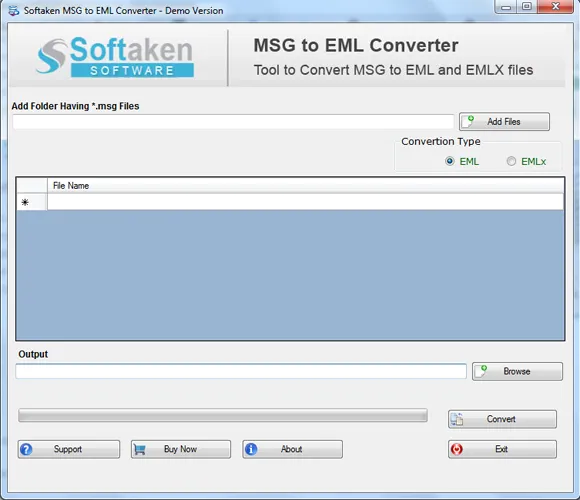Click the blue info About icon
Screen dimensions: 580x500
pyautogui.click(x=251, y=449)
